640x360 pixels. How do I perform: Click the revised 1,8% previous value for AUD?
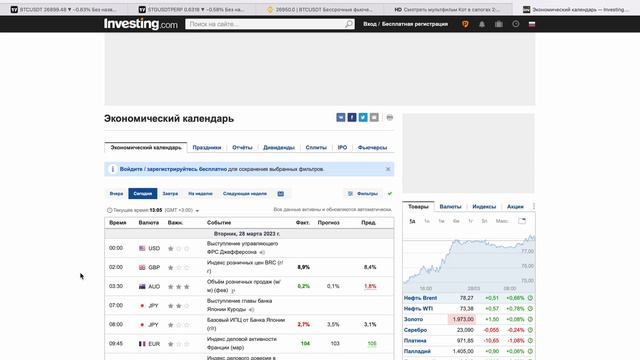click(370, 286)
